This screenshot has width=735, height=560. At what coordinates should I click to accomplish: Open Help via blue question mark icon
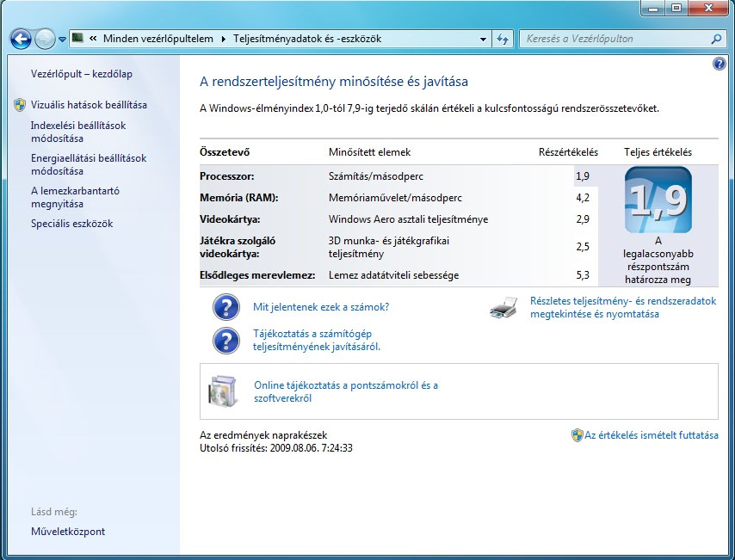pyautogui.click(x=719, y=64)
